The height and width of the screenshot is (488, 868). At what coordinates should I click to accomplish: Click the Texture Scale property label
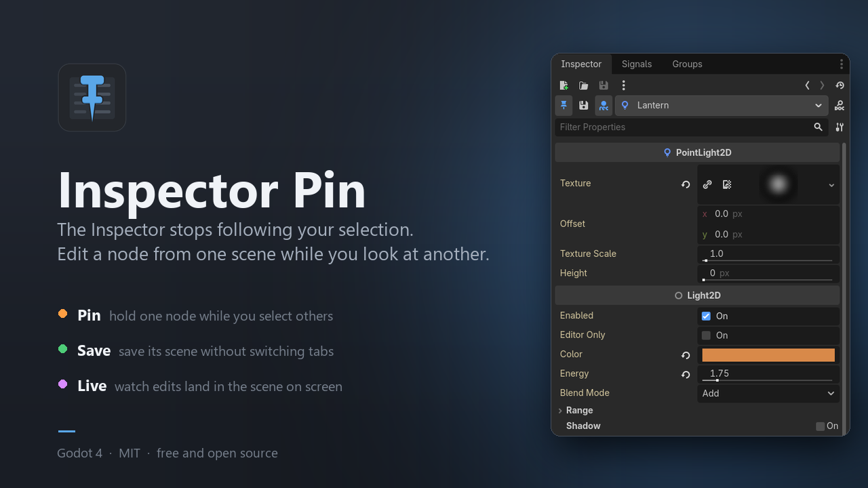[x=588, y=254]
